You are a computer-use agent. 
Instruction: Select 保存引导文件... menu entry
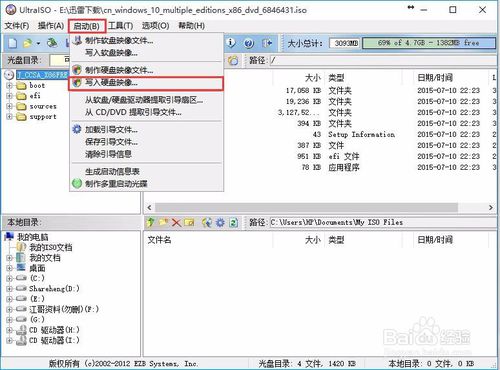tap(147, 142)
